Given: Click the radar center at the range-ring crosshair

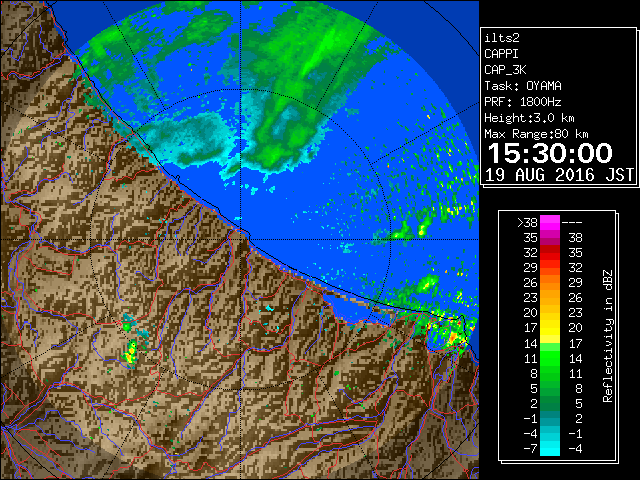Looking at the screenshot, I should [x=241, y=240].
